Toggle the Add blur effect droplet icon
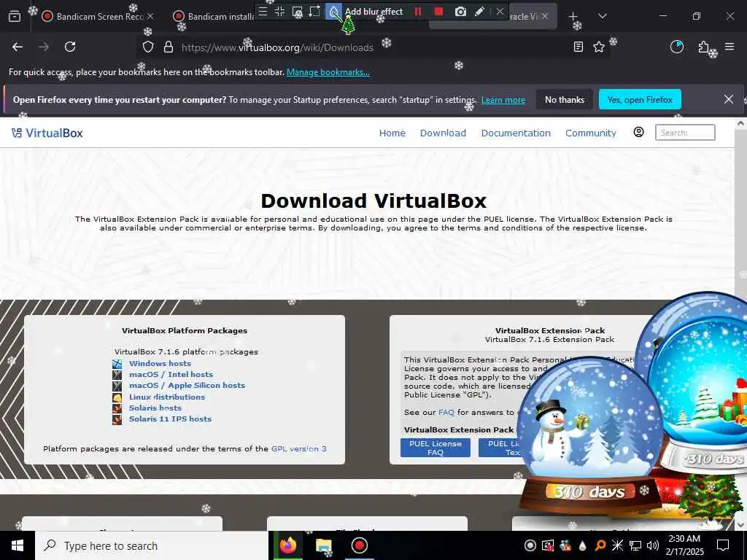This screenshot has width=747, height=560. tap(333, 12)
